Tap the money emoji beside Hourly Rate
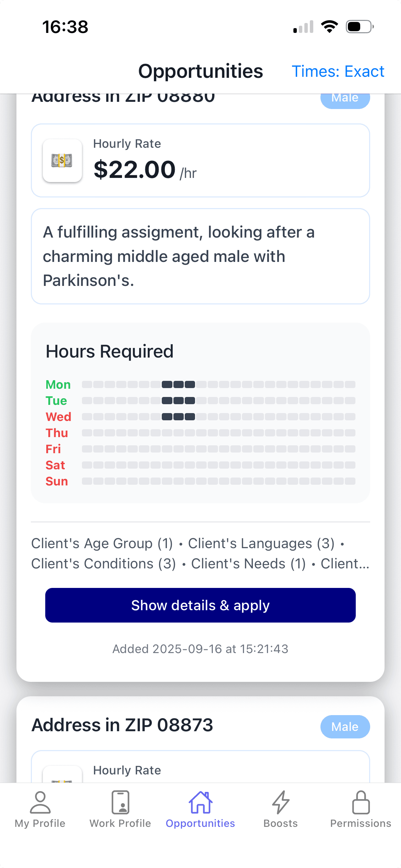401x868 pixels. (62, 160)
